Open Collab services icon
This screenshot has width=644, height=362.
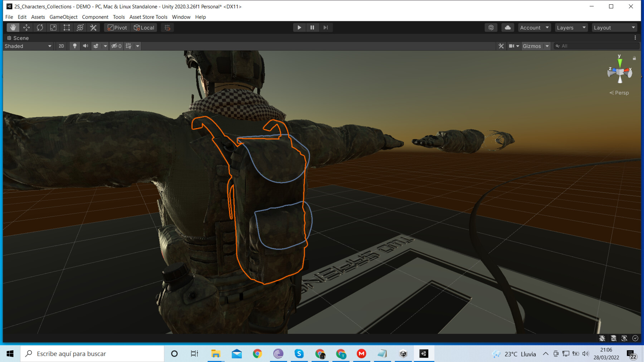tap(491, 28)
